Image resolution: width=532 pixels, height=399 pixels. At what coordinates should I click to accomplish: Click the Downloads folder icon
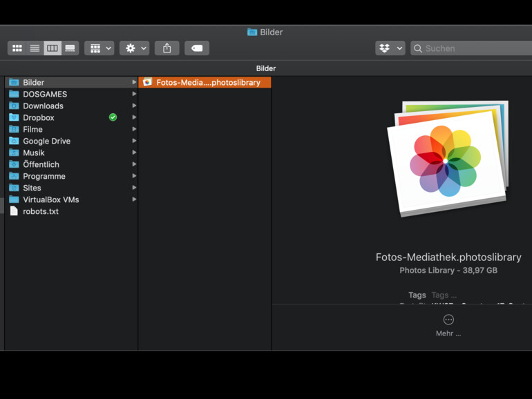coord(14,106)
